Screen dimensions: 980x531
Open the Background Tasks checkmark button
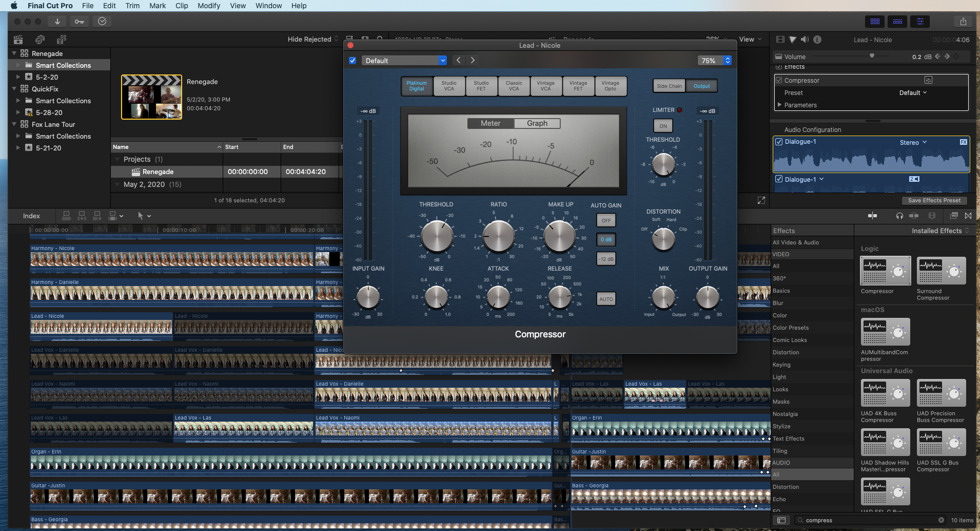pos(102,21)
